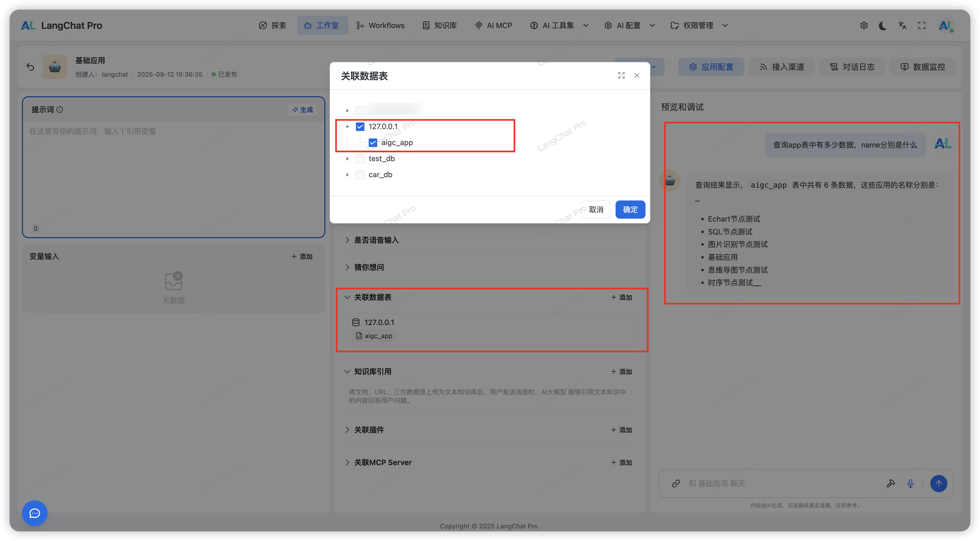Viewport: 980px width, 541px height.
Task: Open the 权限管理 menu
Action: pyautogui.click(x=698, y=25)
